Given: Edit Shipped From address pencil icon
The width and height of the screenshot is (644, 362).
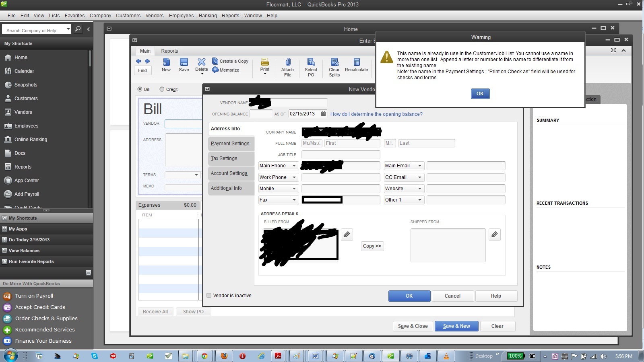Looking at the screenshot, I should click(x=495, y=234).
